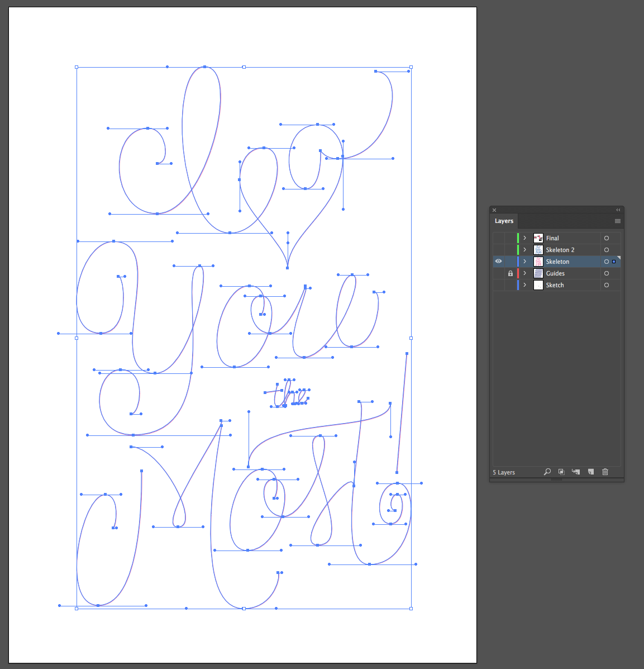The height and width of the screenshot is (669, 644).
Task: Click the Delete Selection trash icon
Action: (605, 472)
